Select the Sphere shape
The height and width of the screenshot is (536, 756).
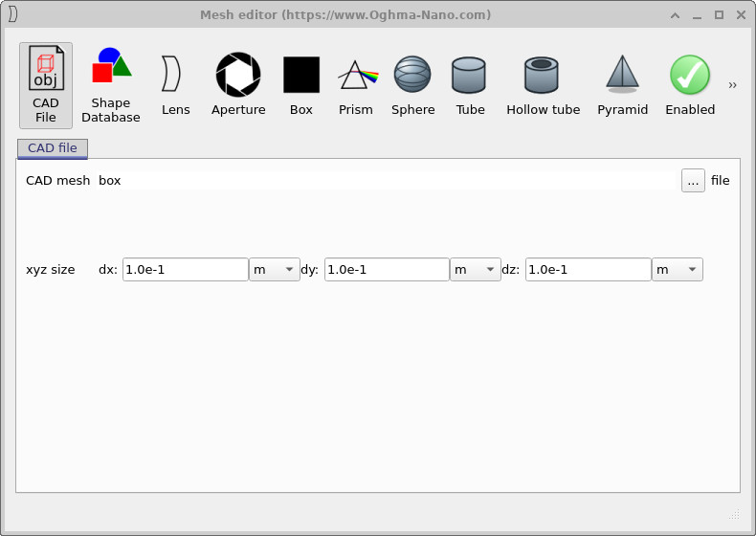412,85
